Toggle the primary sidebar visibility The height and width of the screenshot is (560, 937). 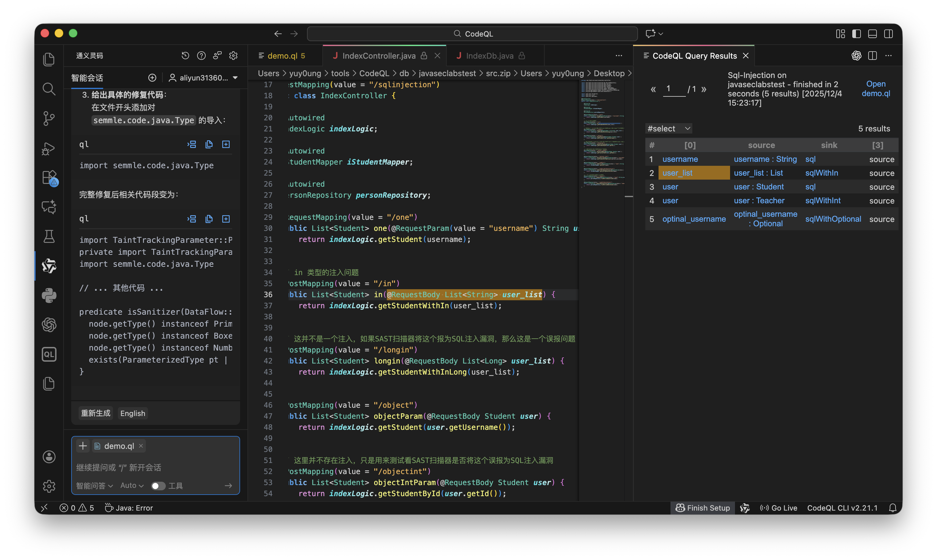856,34
